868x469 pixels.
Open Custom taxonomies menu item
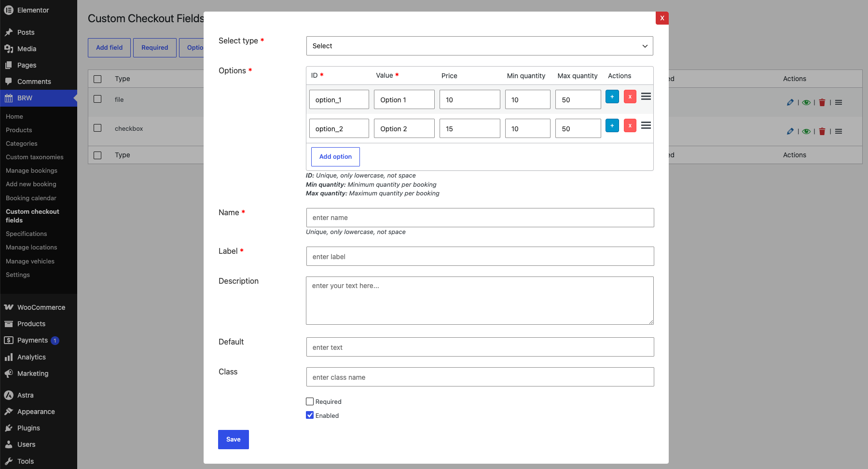pyautogui.click(x=35, y=157)
